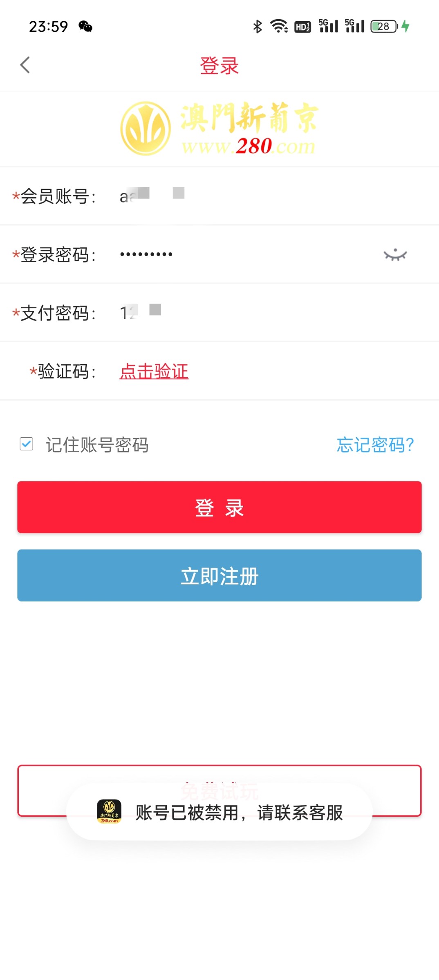Viewport: 439px width, 980px height.
Task: Tap the gold round logo emblem
Action: [146, 129]
